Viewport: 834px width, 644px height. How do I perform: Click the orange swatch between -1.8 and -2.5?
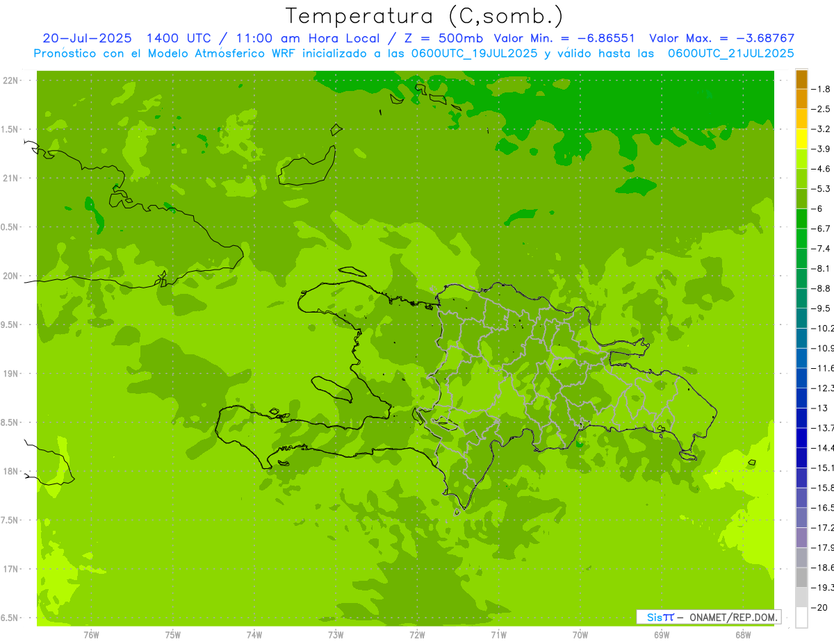click(801, 99)
